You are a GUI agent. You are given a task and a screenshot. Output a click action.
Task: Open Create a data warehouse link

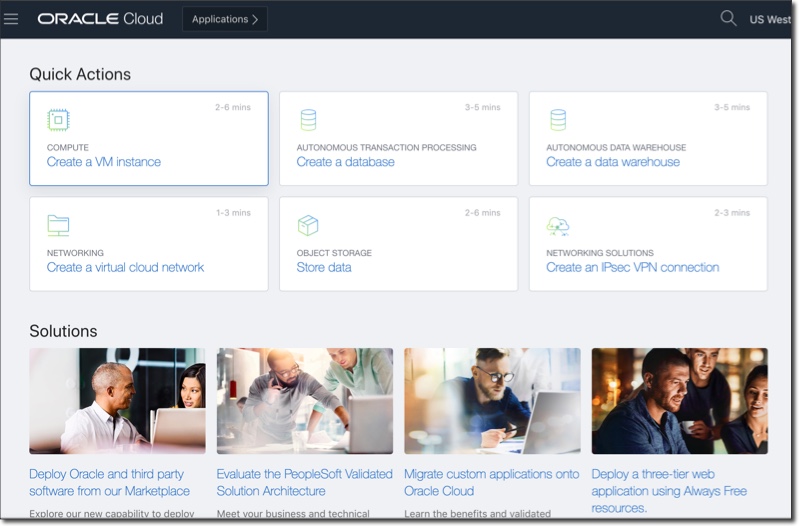coord(613,162)
